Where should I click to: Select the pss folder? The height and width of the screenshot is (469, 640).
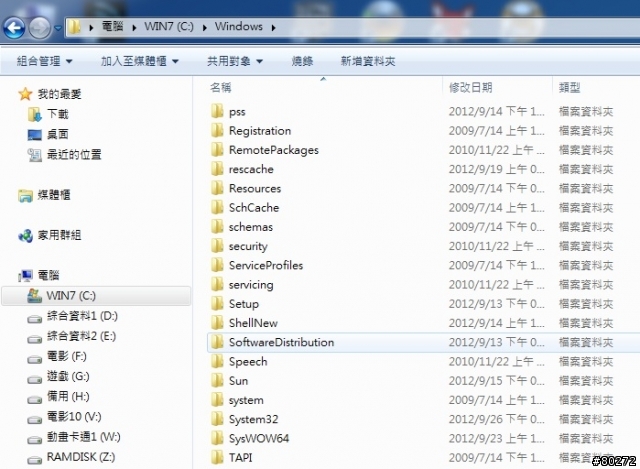(229, 111)
